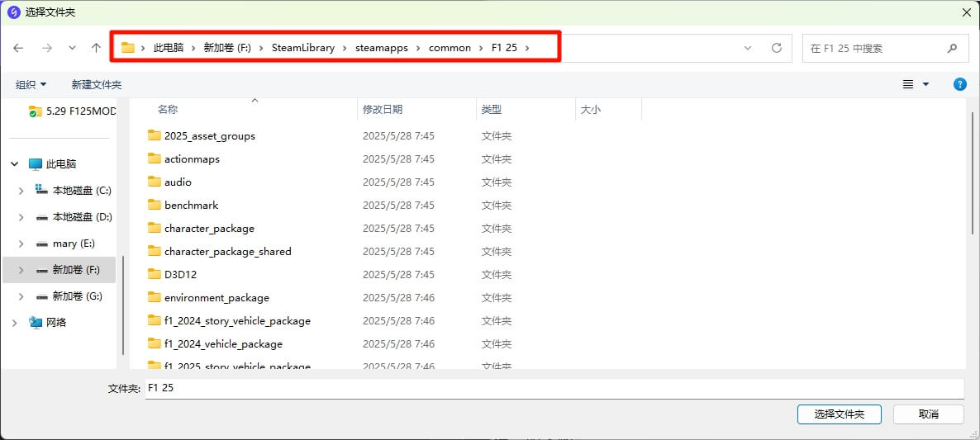
Task: Sort by 修改日期 column header
Action: 383,109
